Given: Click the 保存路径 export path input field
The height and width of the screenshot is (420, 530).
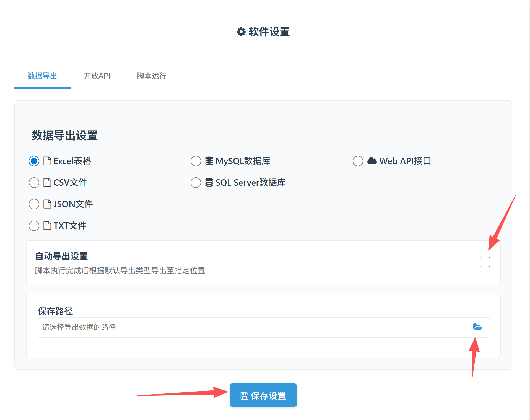Looking at the screenshot, I should (x=249, y=327).
